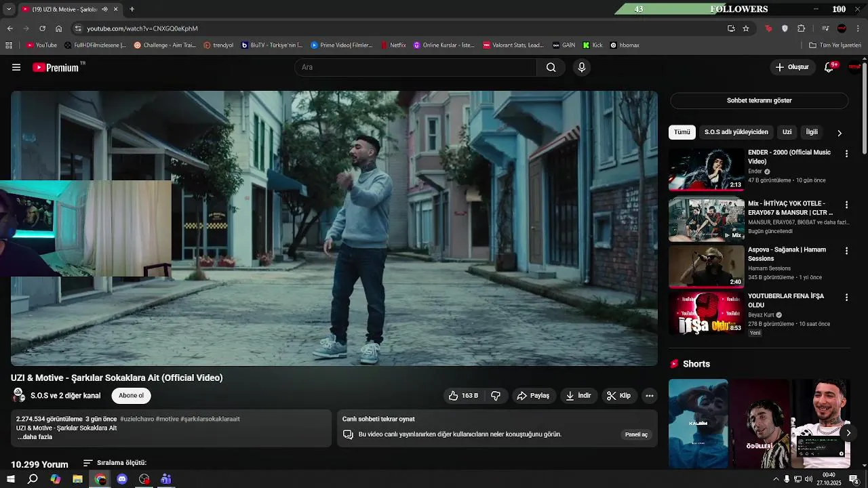This screenshot has width=868, height=488.
Task: Open the S.O.S channel avatar
Action: click(19, 395)
